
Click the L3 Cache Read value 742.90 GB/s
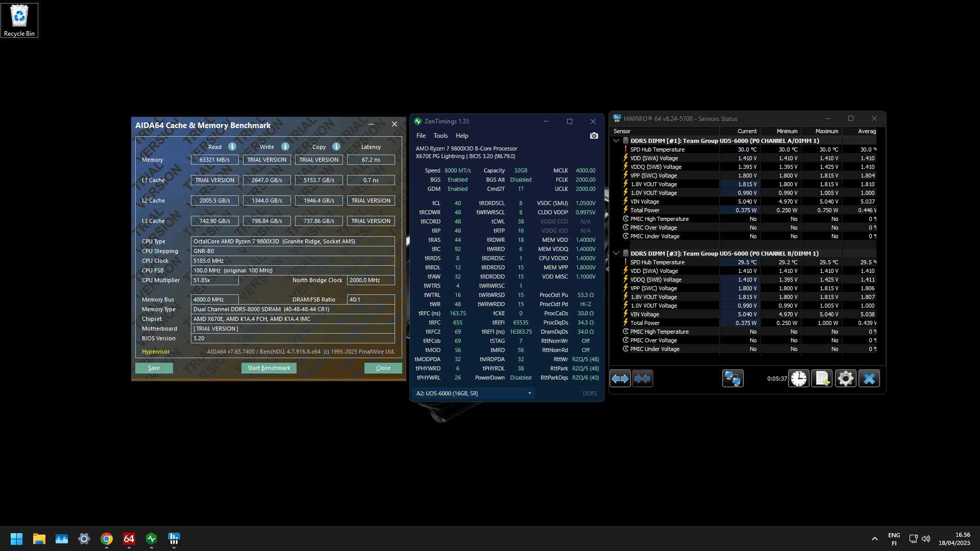215,221
